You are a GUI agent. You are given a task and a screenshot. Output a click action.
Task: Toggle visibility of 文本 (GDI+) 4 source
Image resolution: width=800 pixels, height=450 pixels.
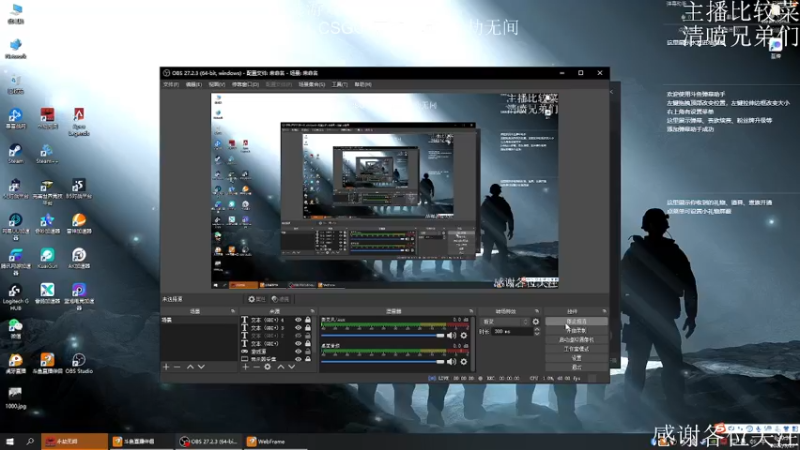pyautogui.click(x=298, y=320)
